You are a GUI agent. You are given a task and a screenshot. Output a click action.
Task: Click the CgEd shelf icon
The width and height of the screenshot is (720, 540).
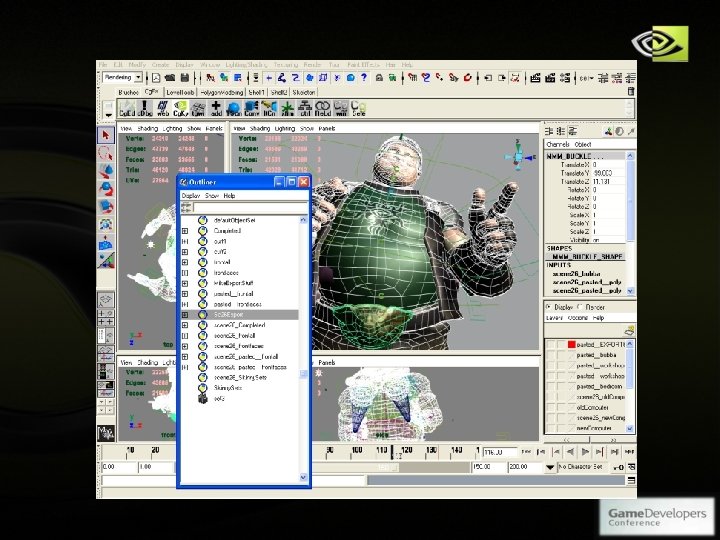tap(127, 109)
